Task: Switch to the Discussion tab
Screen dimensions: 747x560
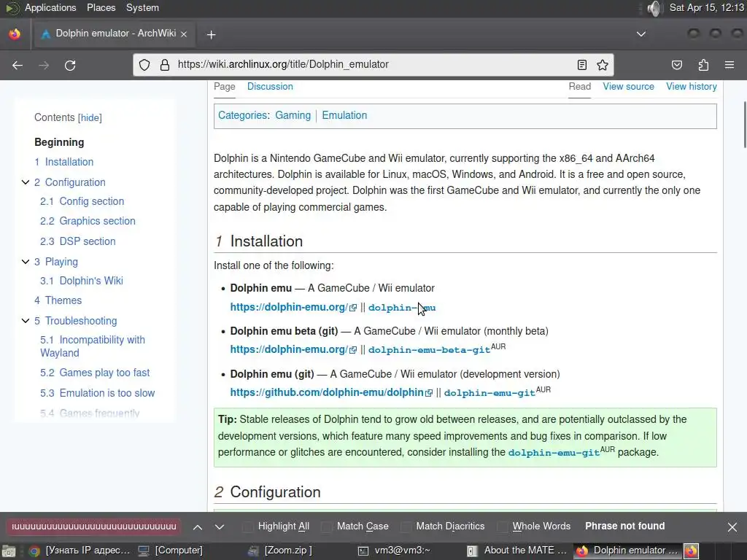Action: [x=270, y=87]
